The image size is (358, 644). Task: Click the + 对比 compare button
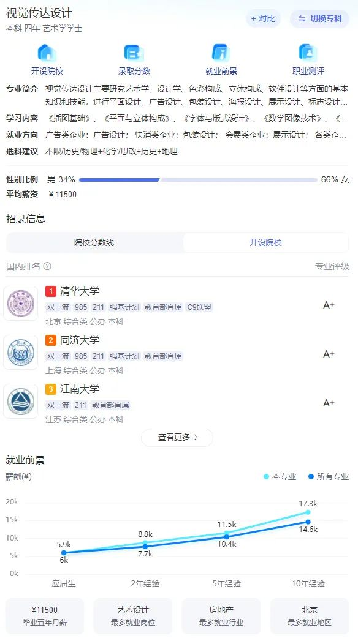coord(264,18)
